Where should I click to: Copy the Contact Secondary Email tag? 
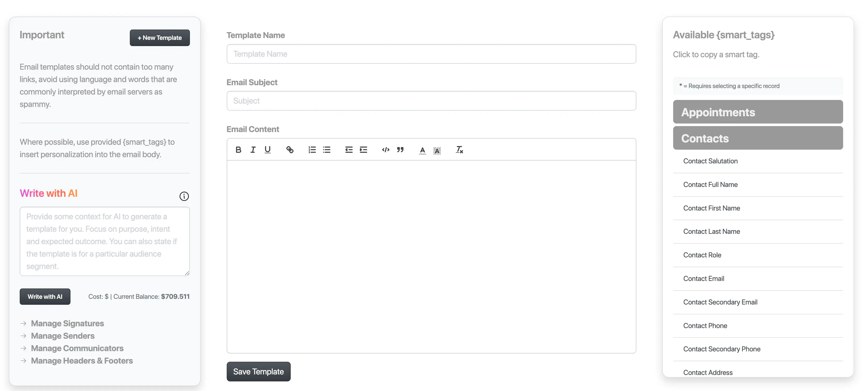[x=758, y=302]
